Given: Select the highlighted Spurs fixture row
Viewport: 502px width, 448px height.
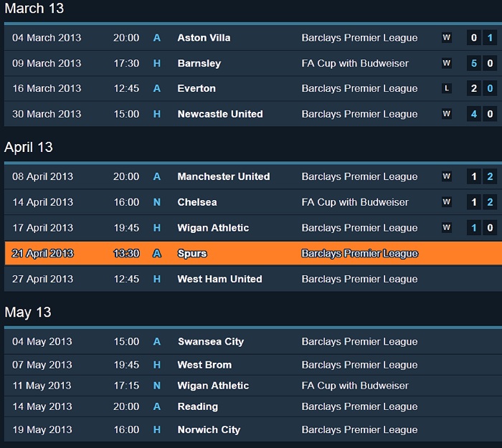Looking at the screenshot, I should click(251, 253).
